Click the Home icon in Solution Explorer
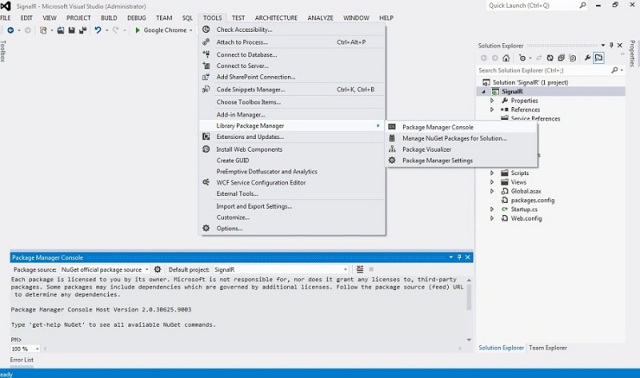Image resolution: width=640 pixels, height=378 pixels. point(506,58)
